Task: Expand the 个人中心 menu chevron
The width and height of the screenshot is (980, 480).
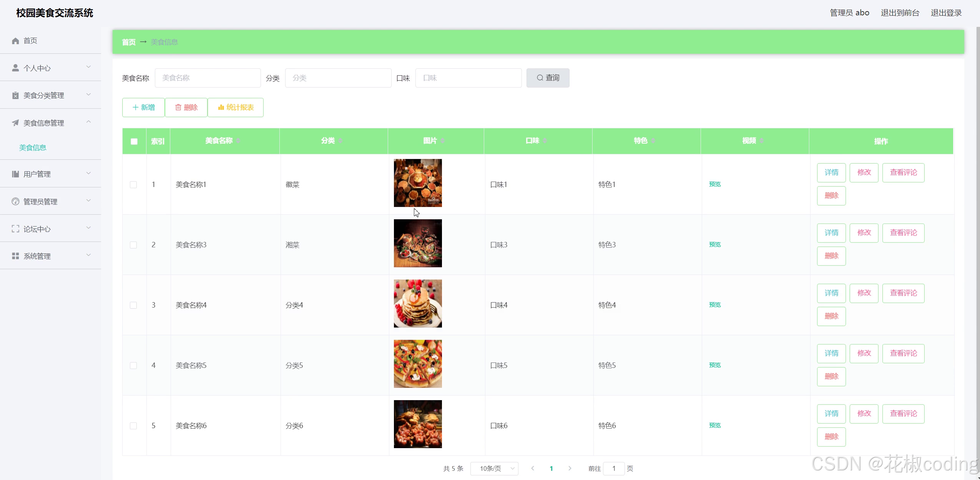Action: coord(88,67)
